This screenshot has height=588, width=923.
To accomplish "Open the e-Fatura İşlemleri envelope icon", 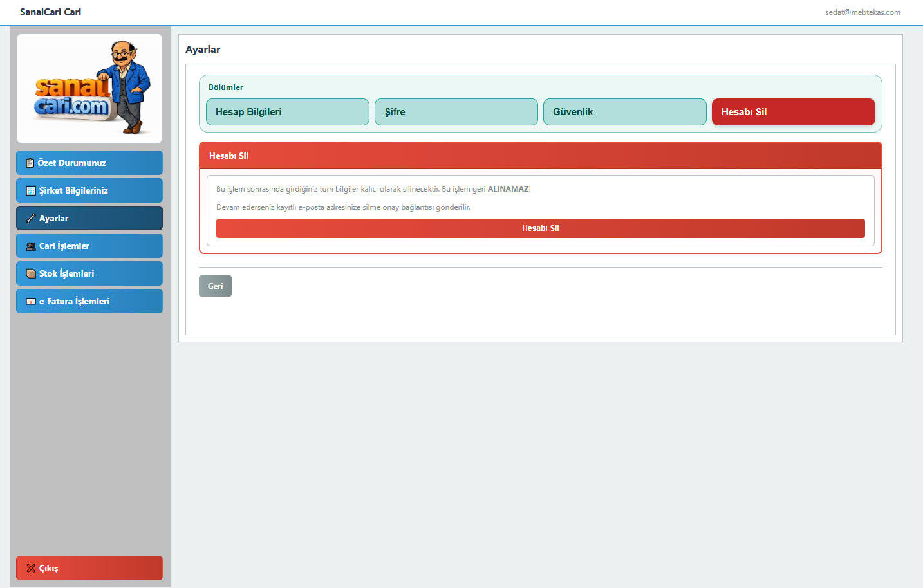I will pyautogui.click(x=30, y=301).
